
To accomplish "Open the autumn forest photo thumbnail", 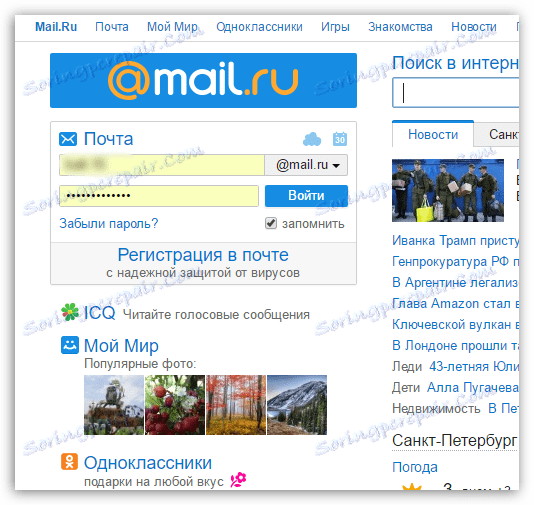I will [x=236, y=405].
